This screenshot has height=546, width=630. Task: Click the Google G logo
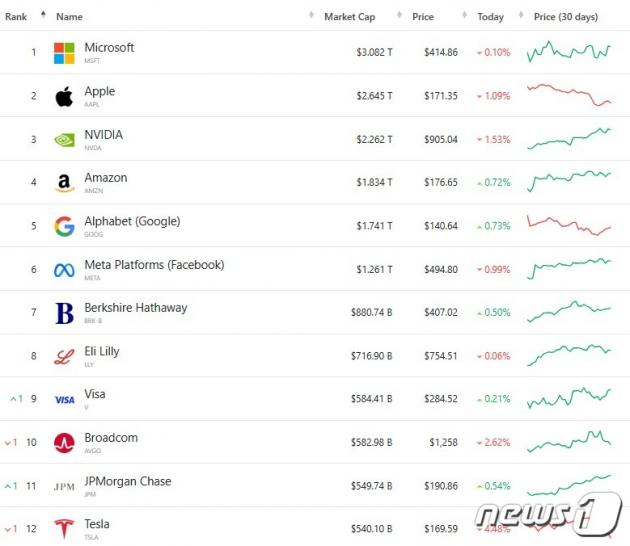point(64,226)
